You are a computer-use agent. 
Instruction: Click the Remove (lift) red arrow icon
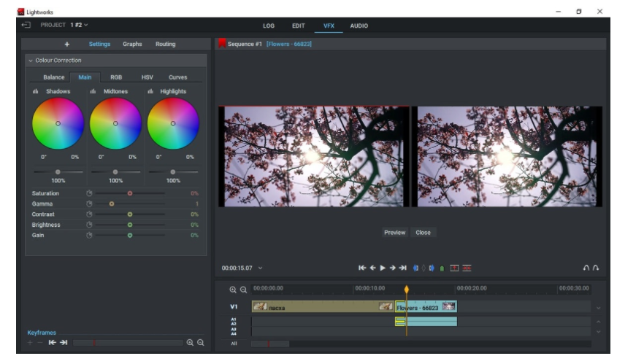pyautogui.click(x=454, y=268)
